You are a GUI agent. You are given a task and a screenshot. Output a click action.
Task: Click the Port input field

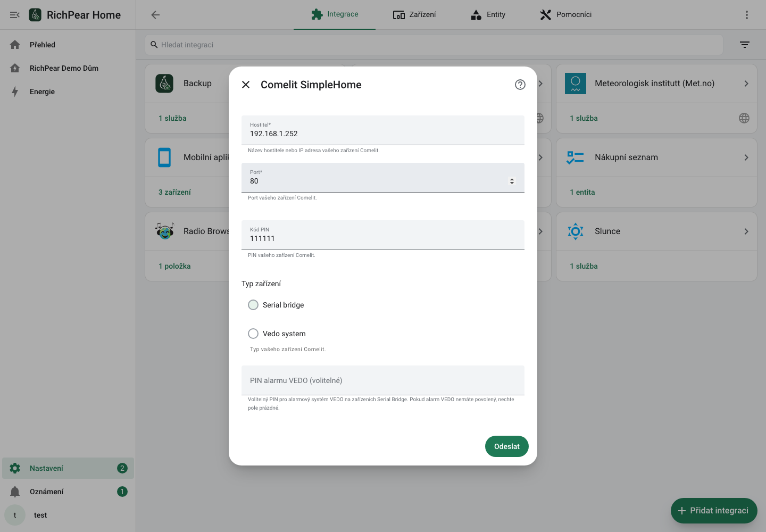383,178
